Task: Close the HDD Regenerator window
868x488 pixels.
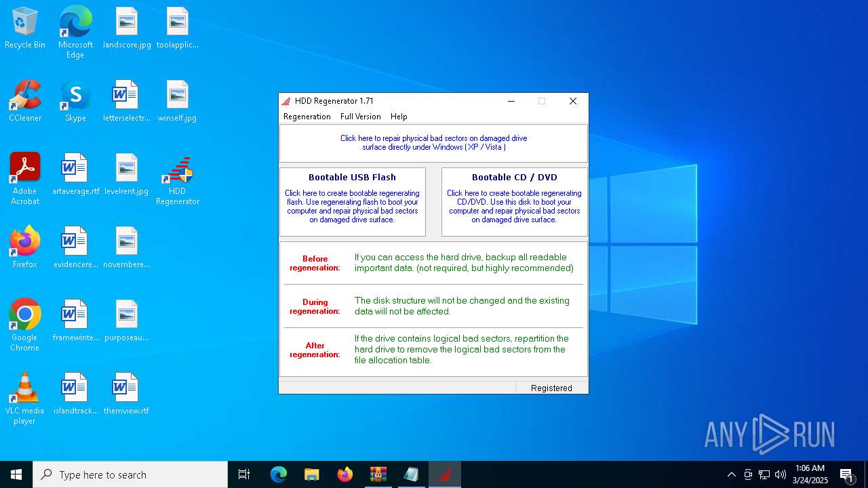Action: (573, 101)
